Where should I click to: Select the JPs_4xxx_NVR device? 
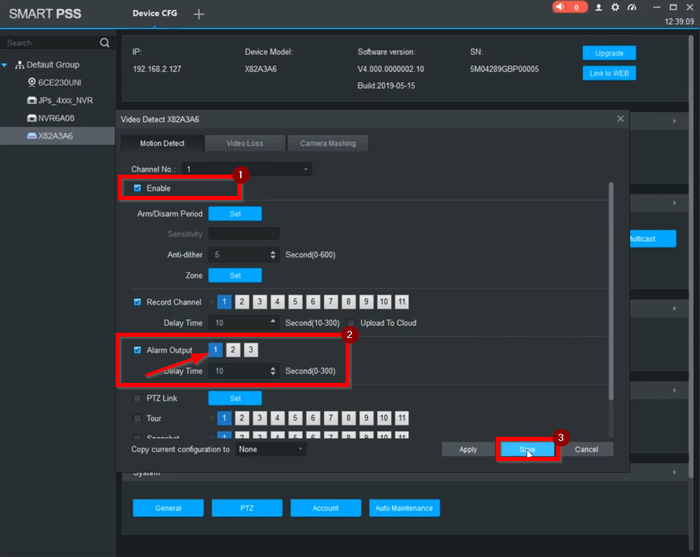pyautogui.click(x=60, y=100)
